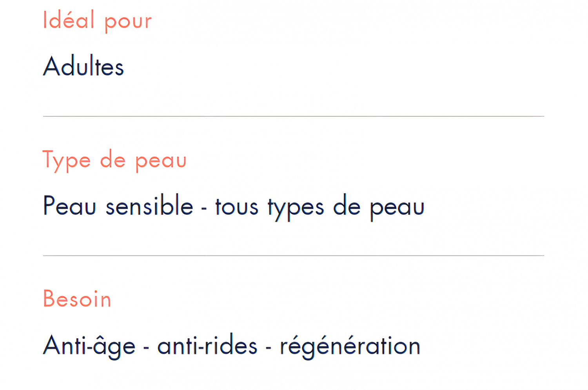Click the word "types" in dark text
588x390 pixels.
click(x=296, y=208)
